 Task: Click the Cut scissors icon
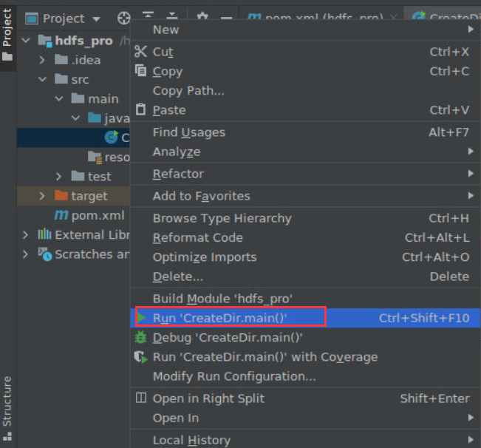click(141, 52)
